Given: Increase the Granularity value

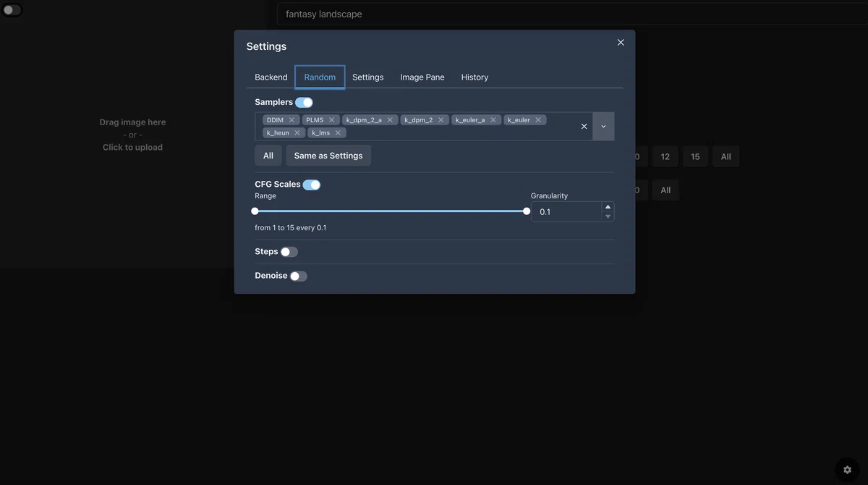Looking at the screenshot, I should [x=608, y=207].
